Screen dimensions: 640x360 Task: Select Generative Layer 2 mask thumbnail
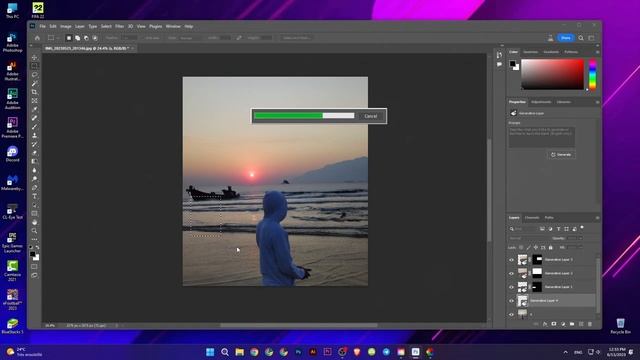click(537, 273)
